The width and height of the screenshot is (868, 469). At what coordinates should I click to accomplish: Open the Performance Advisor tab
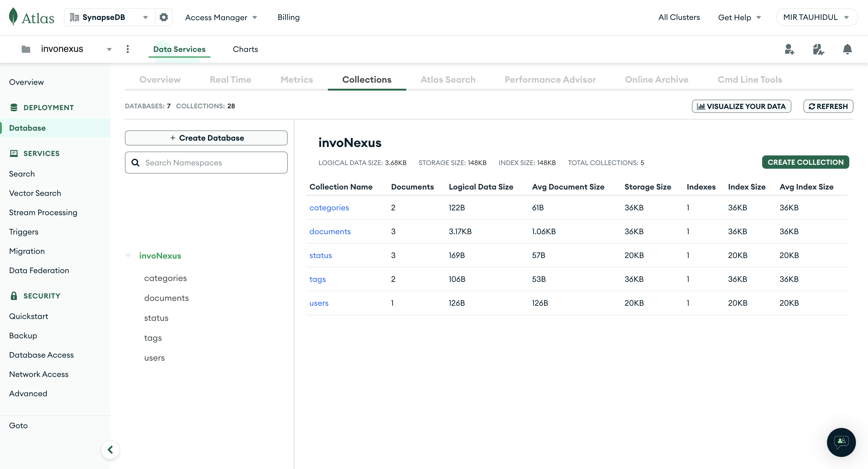(550, 80)
